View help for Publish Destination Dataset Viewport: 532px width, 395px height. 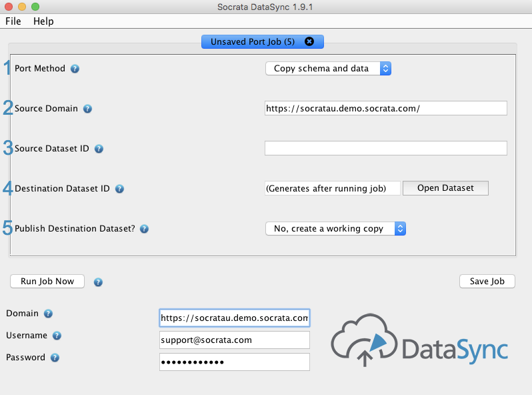click(x=144, y=229)
